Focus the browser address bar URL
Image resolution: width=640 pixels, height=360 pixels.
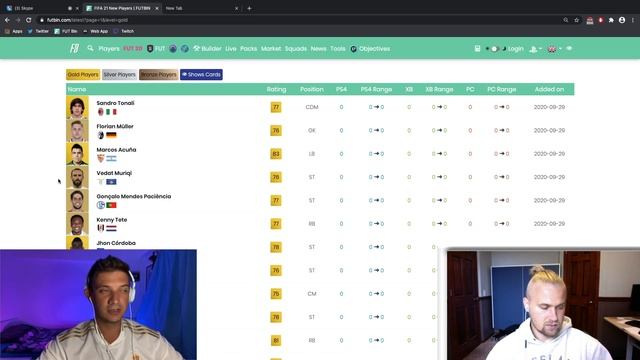click(x=87, y=20)
